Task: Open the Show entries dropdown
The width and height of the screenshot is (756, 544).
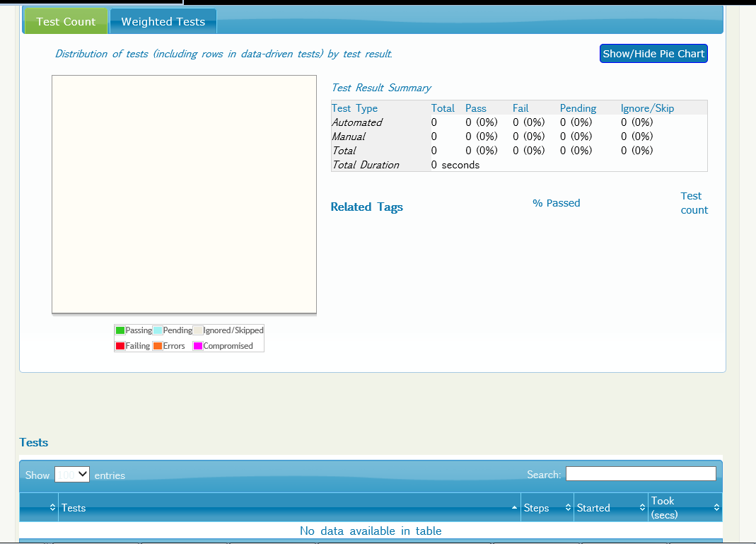Action: 72,475
